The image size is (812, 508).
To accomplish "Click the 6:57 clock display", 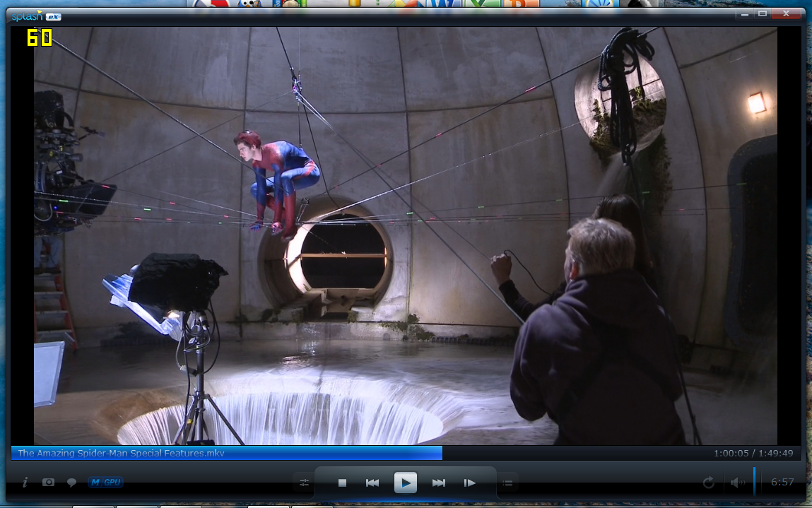I will coord(782,482).
